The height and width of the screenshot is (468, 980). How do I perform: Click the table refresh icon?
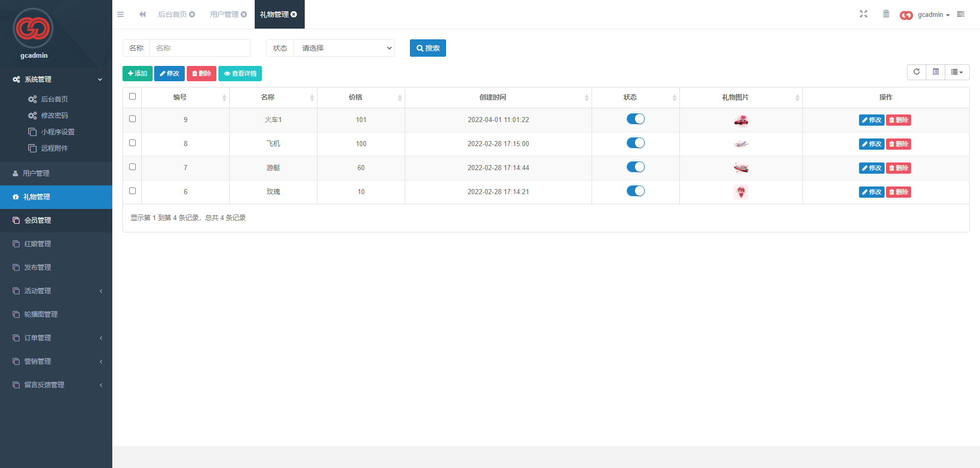[916, 72]
